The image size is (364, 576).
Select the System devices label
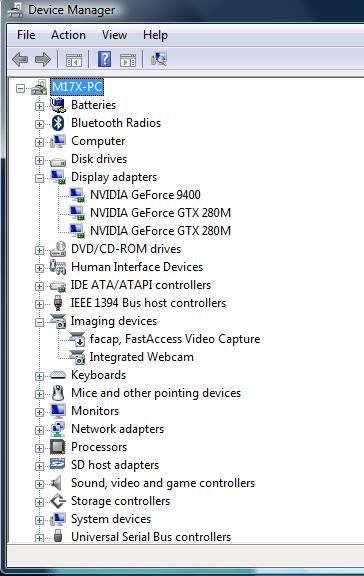111,519
